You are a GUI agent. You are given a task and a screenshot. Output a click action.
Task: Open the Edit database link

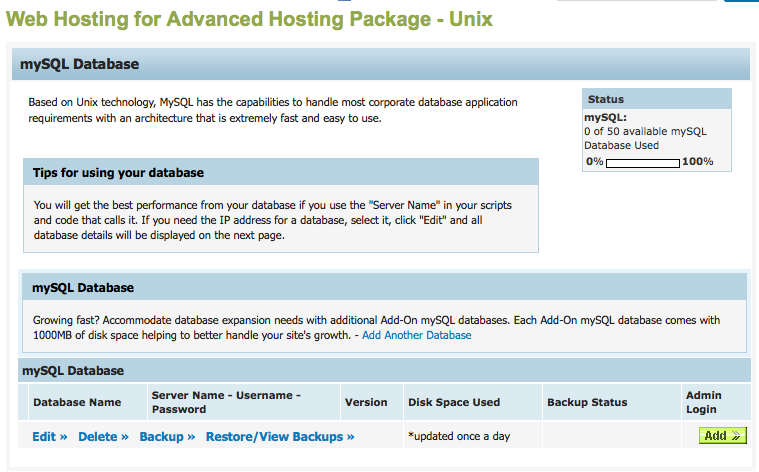(50, 437)
